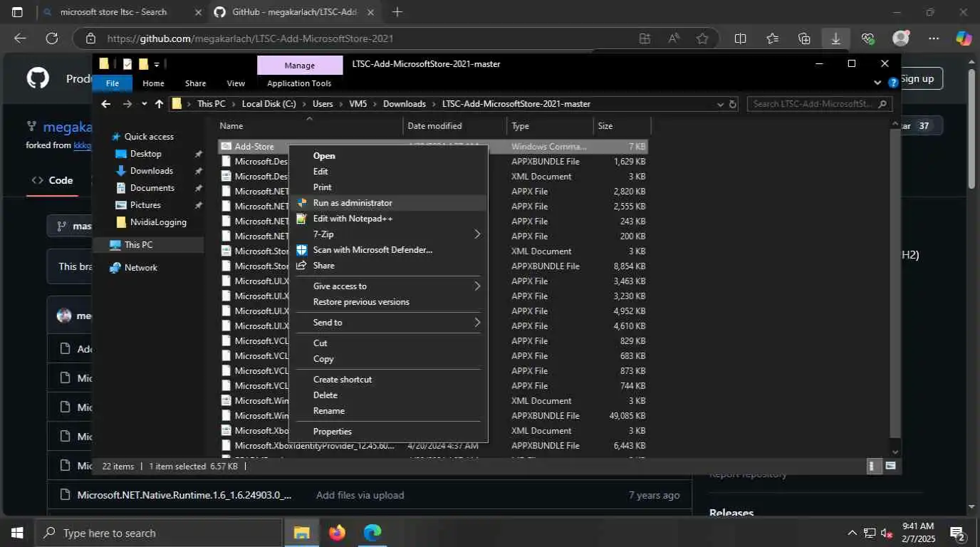Switch to large icons view in status bar
The height and width of the screenshot is (547, 980).
point(890,467)
